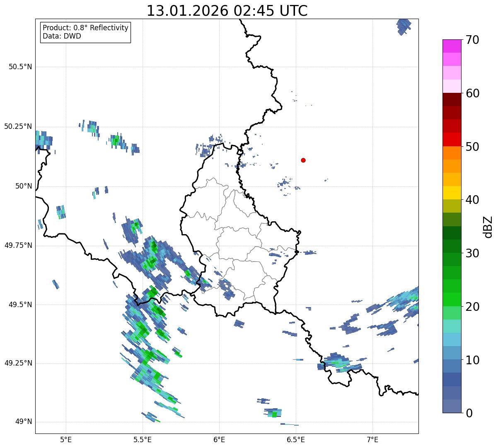Click the 6.5°E longitude label
Viewport: 498px width, 448px height.
pyautogui.click(x=296, y=439)
